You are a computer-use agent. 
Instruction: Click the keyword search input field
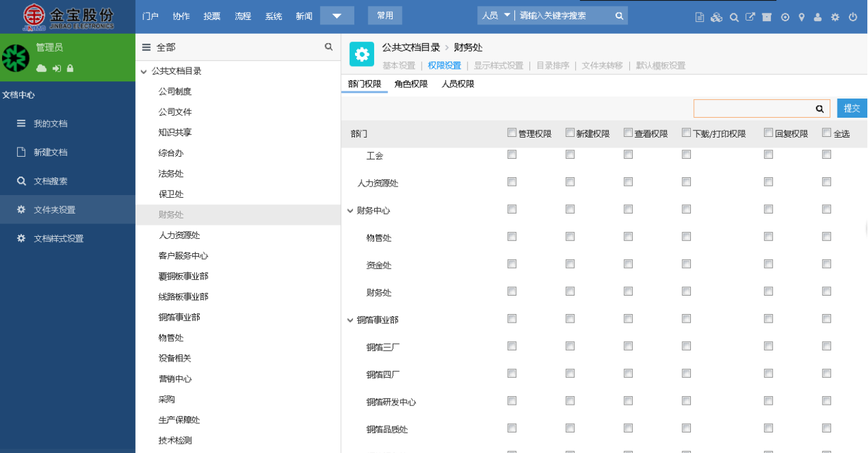[565, 15]
